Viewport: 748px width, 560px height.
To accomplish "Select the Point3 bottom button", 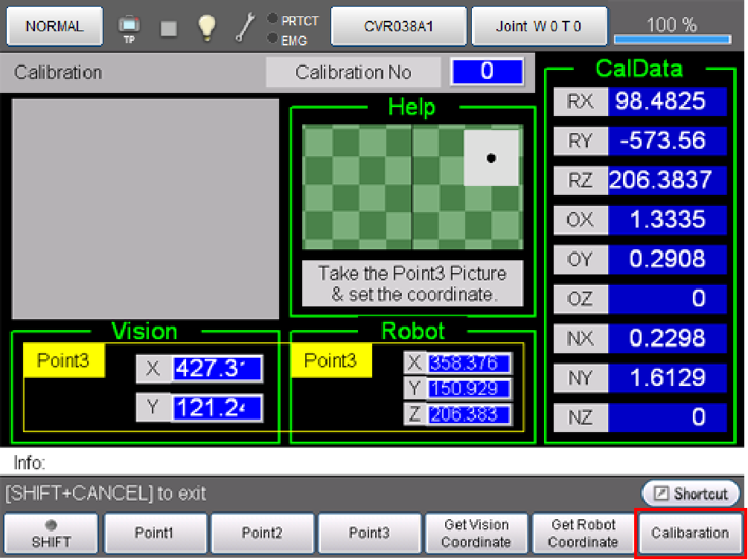I will point(368,533).
